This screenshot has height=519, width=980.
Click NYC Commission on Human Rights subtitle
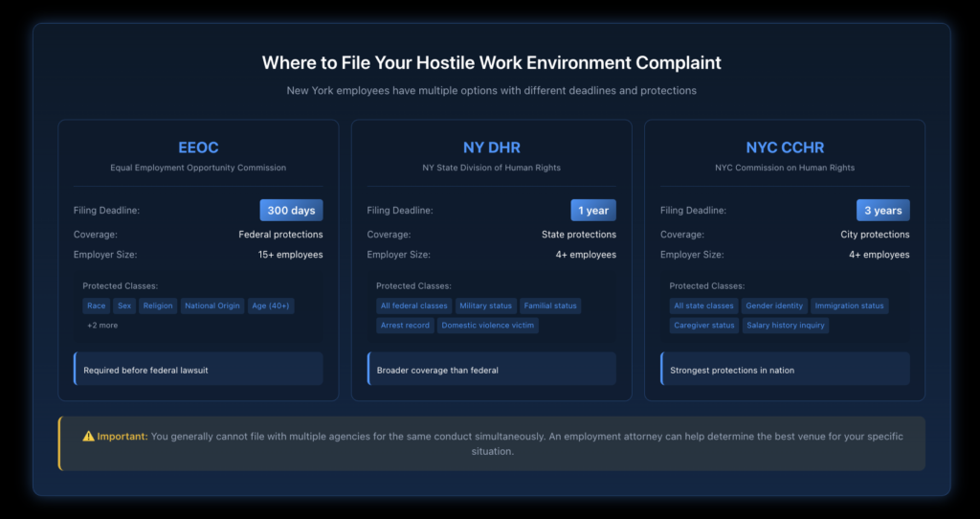pos(785,168)
